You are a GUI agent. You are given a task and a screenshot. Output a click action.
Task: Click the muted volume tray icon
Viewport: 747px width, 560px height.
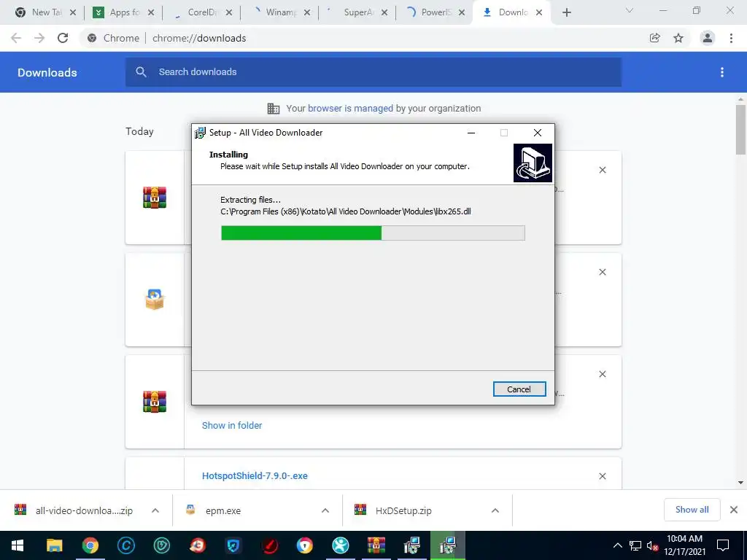coord(652,545)
